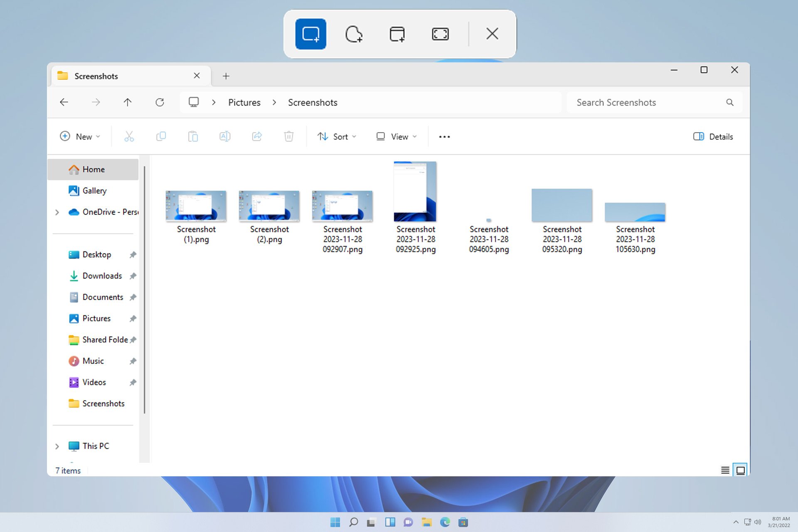Expand the OneDrive tree node
This screenshot has height=532, width=798.
[57, 212]
